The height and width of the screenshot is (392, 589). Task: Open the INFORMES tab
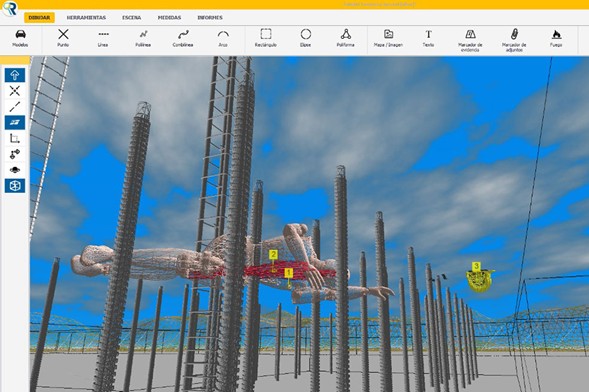210,18
